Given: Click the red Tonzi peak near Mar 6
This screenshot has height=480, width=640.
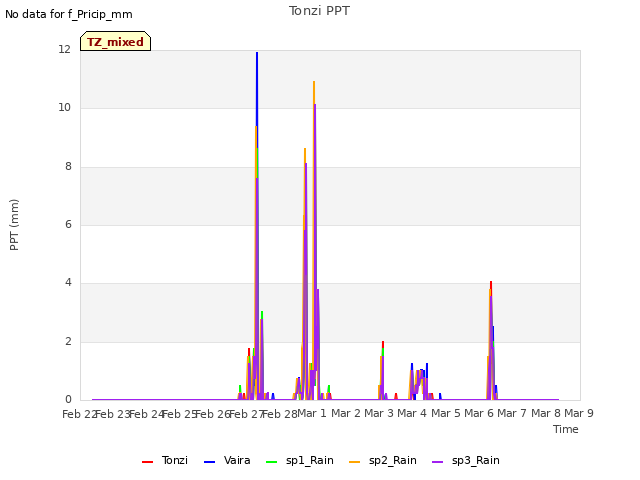Looking at the screenshot, I should tap(491, 282).
